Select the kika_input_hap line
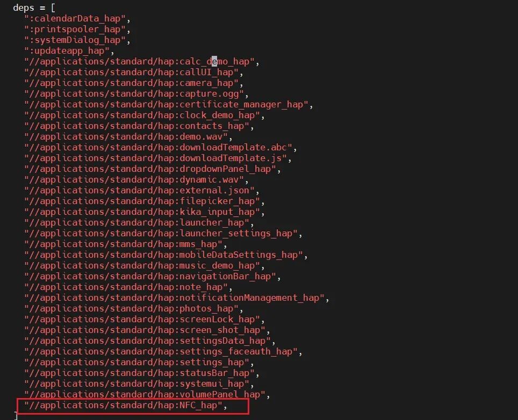The width and height of the screenshot is (518, 420). point(145,212)
